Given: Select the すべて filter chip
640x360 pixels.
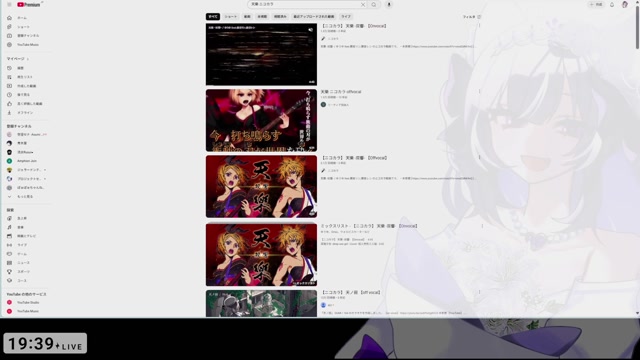Looking at the screenshot, I should pyautogui.click(x=213, y=17).
